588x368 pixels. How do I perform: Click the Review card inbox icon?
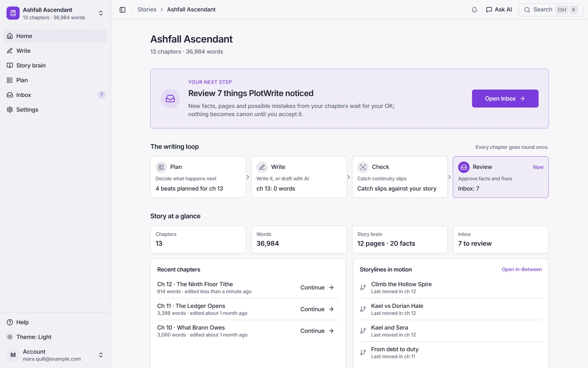tap(464, 167)
